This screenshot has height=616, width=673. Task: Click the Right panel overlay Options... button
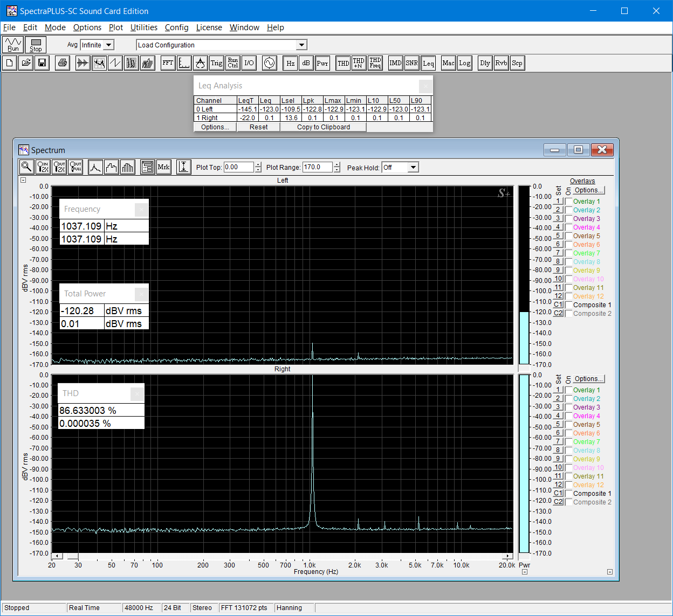[588, 379]
